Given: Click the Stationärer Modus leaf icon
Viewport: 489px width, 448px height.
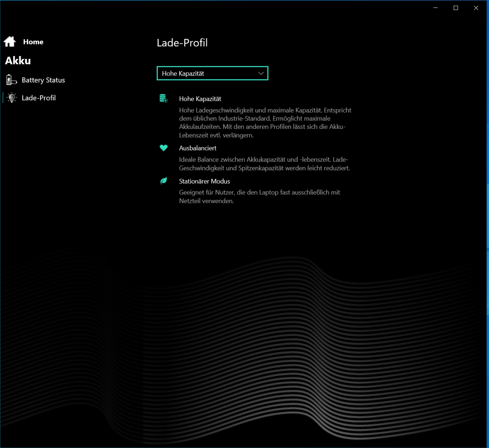Looking at the screenshot, I should pyautogui.click(x=163, y=181).
